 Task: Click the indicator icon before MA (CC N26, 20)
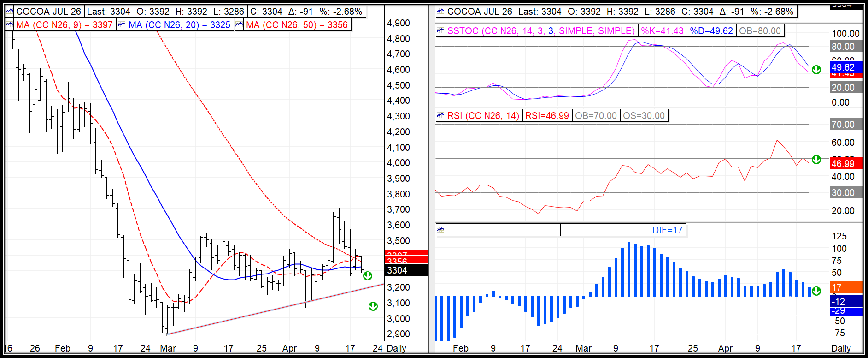(122, 25)
